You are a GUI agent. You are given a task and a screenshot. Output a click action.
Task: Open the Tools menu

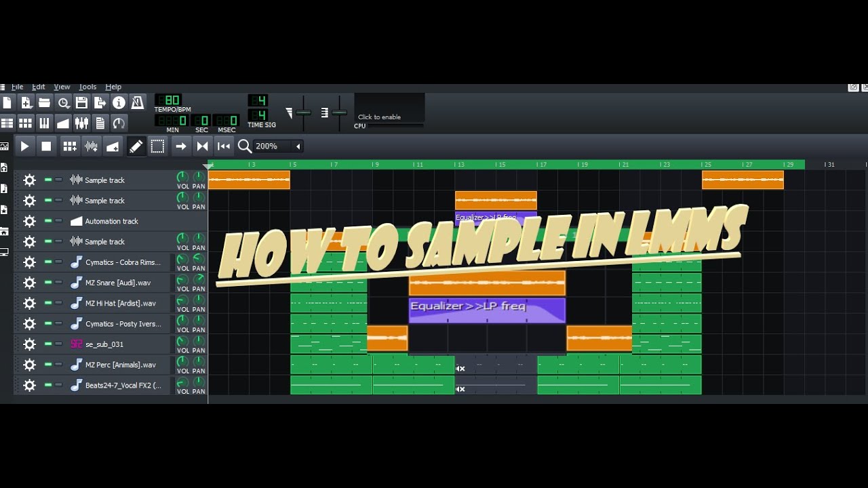pyautogui.click(x=87, y=87)
